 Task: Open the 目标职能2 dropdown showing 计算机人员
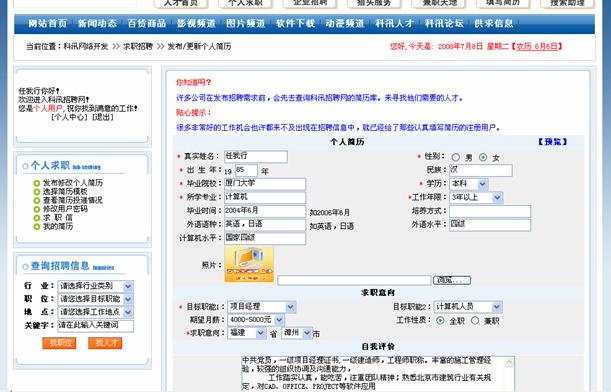coord(468,307)
